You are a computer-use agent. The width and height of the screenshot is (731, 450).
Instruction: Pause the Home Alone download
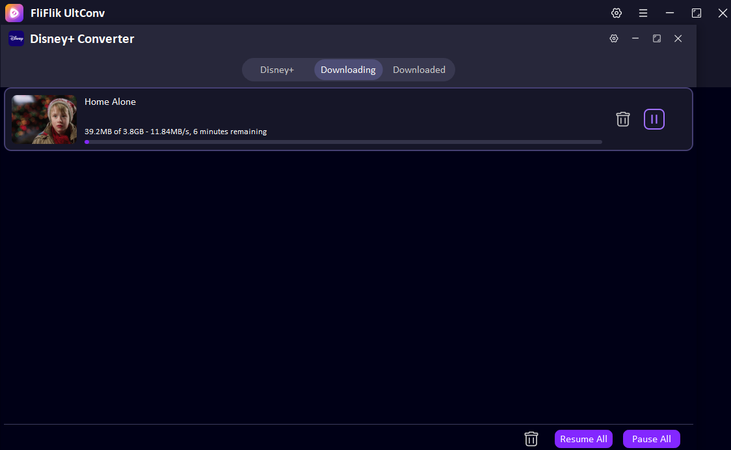point(654,119)
